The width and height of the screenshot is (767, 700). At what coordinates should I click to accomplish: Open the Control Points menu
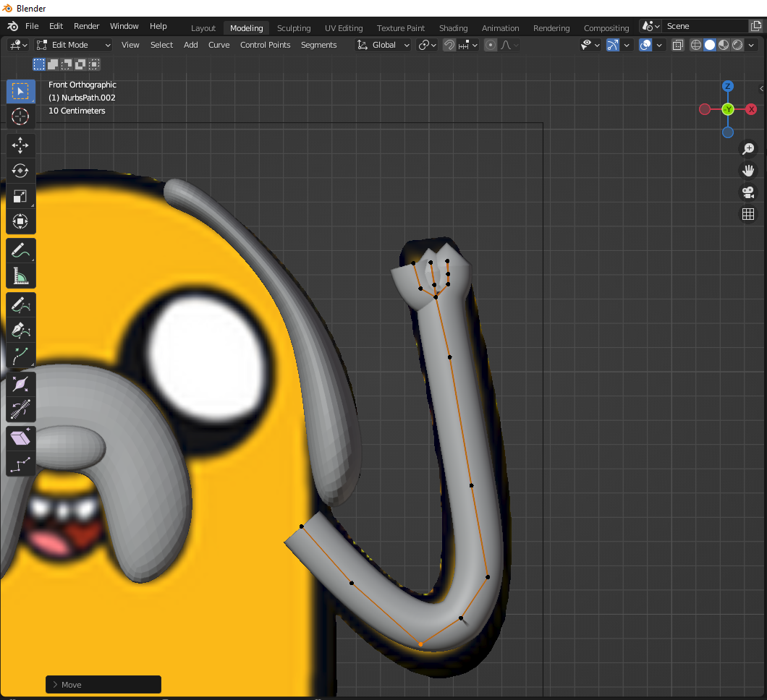click(265, 45)
